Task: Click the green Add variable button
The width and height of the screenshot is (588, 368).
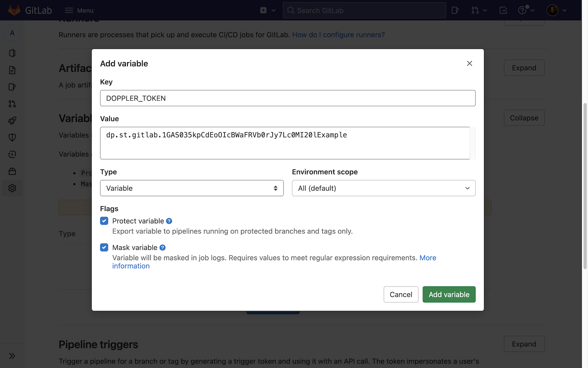Action: (x=449, y=294)
